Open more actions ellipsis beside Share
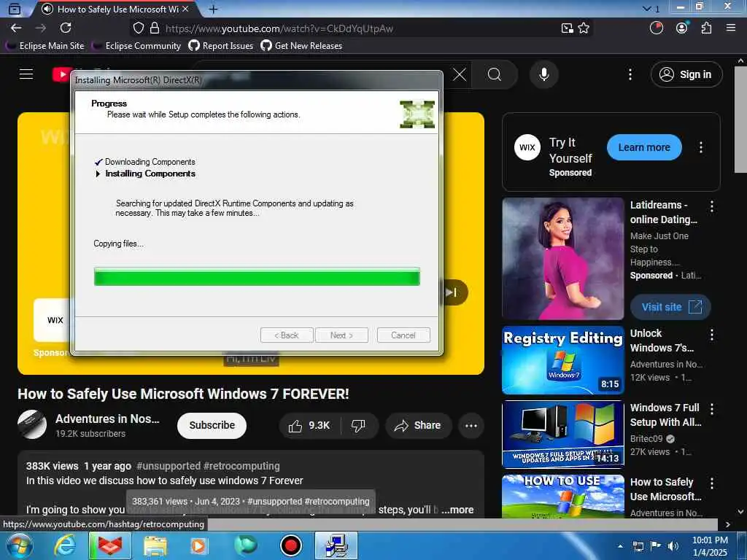This screenshot has height=560, width=747. pyautogui.click(x=471, y=426)
